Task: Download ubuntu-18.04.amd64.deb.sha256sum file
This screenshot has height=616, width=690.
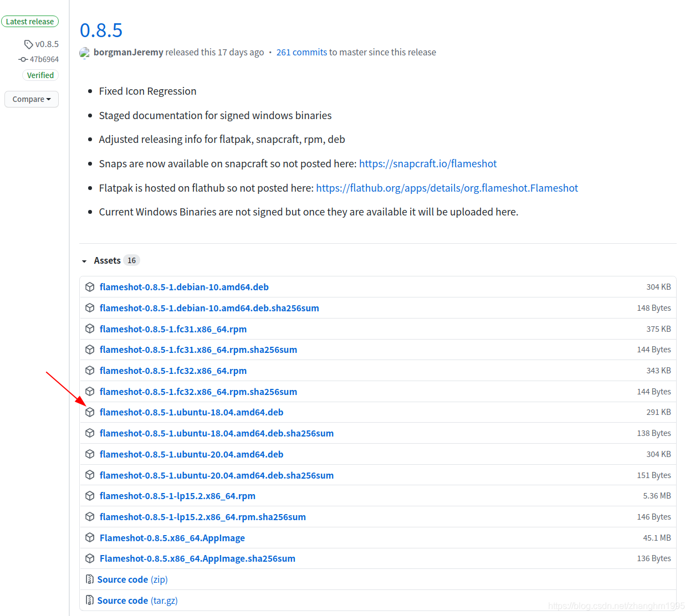Action: [217, 433]
